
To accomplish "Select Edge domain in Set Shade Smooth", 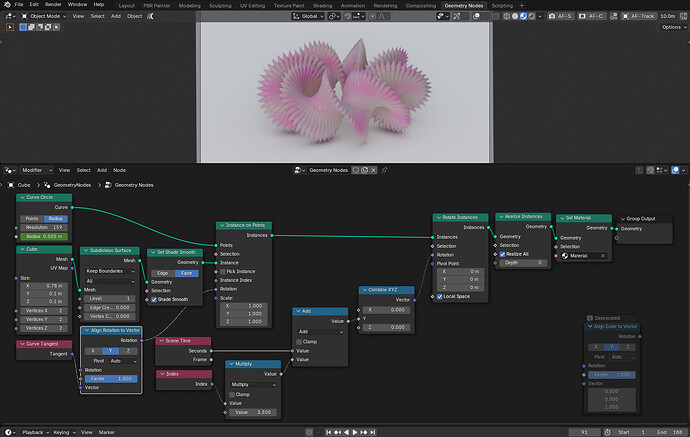I will click(162, 273).
